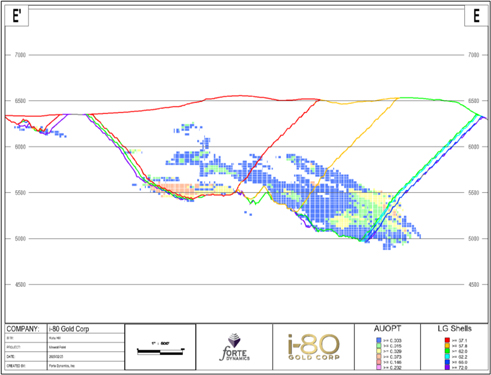Click the LG Shells legend heading

point(455,329)
